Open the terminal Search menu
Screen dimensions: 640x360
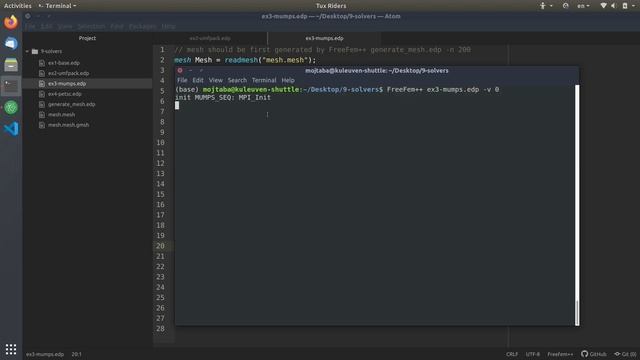coord(237,80)
